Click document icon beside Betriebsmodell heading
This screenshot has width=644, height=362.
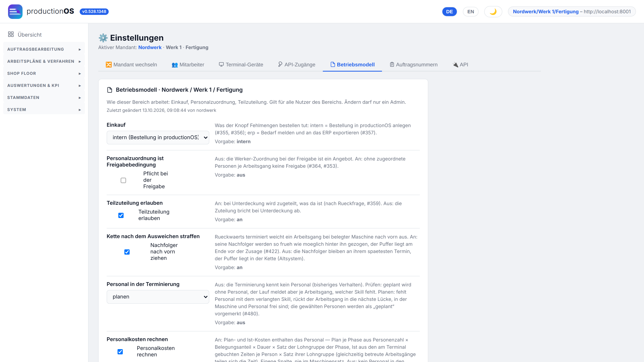[109, 90]
